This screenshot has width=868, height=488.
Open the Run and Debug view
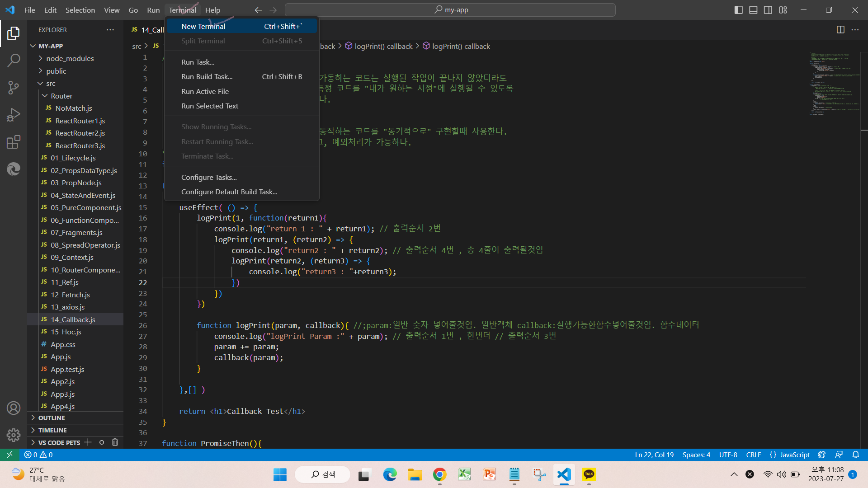click(14, 115)
